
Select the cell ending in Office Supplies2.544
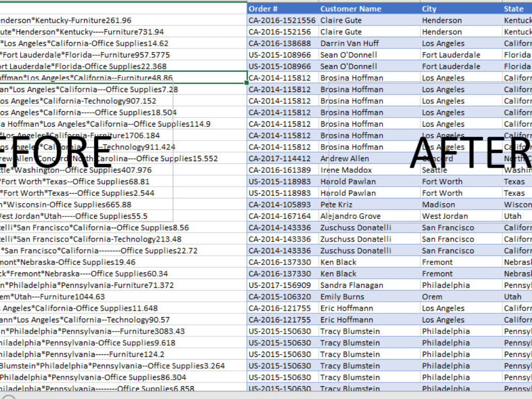coord(123,193)
